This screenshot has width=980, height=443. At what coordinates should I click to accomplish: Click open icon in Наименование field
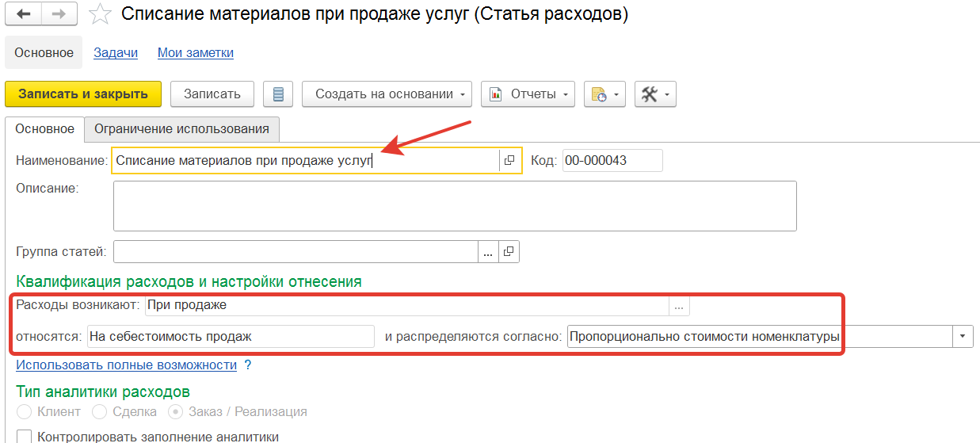[x=509, y=160]
